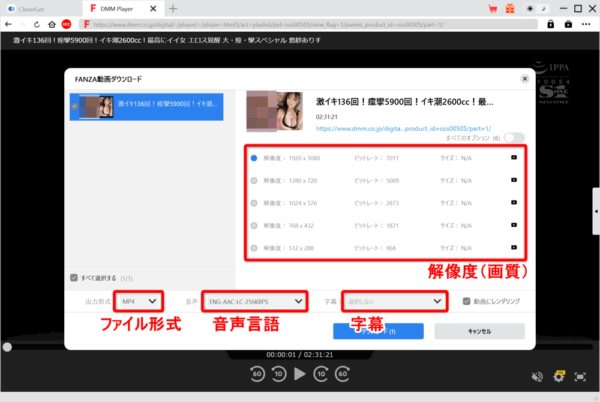This screenshot has width=600, height=402.
Task: Open the gift box icon
Action: pyautogui.click(x=510, y=8)
